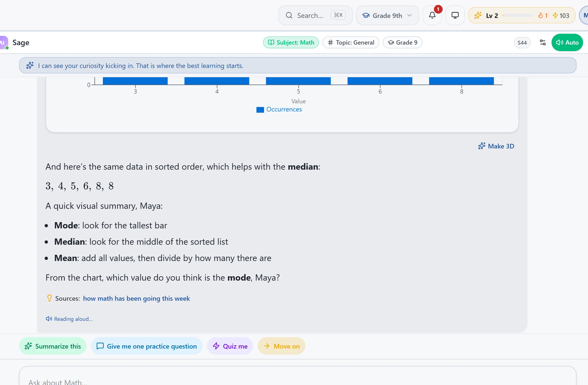The image size is (588, 385).
Task: Click the Mean bullet text
Action: (163, 258)
